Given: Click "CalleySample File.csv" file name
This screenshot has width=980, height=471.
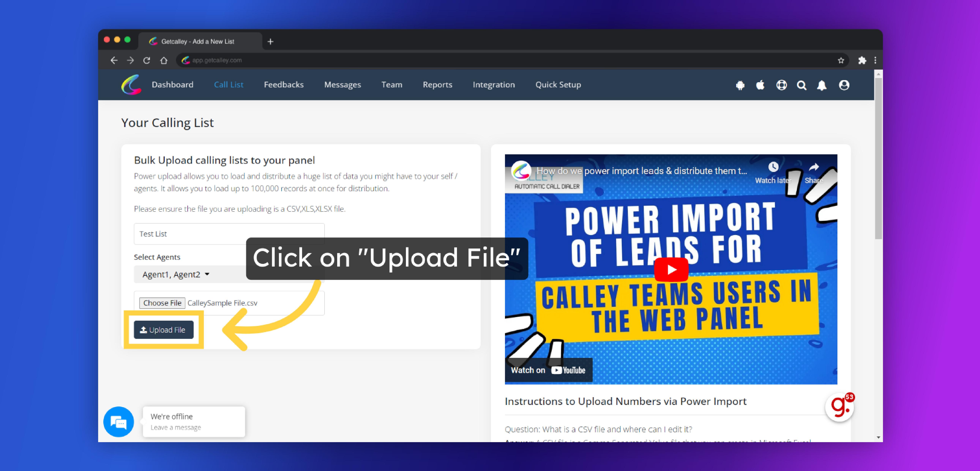Looking at the screenshot, I should pos(222,303).
